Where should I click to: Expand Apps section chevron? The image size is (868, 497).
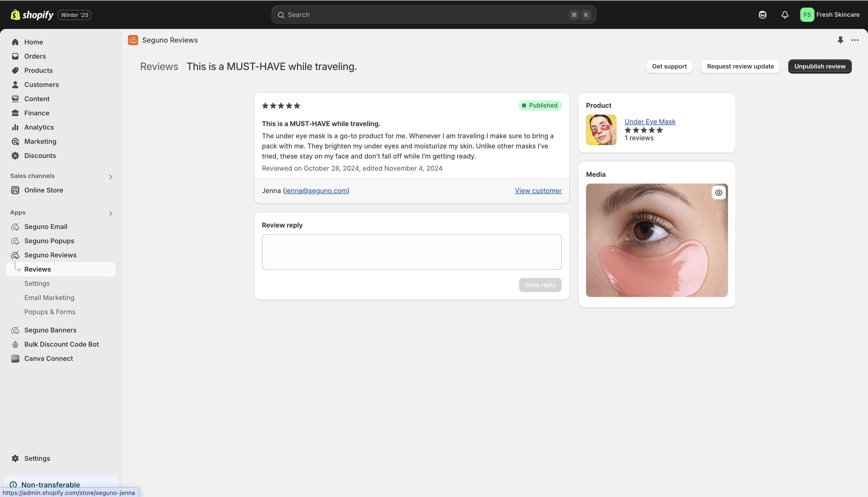[110, 213]
